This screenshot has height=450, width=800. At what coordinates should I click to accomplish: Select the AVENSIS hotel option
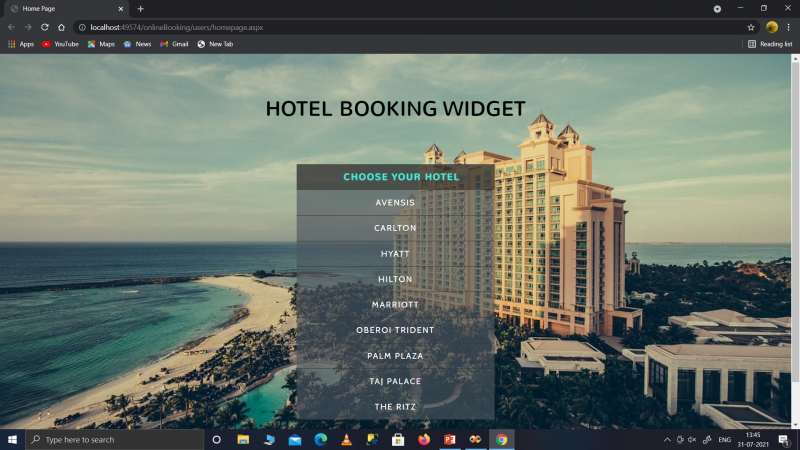(x=395, y=203)
